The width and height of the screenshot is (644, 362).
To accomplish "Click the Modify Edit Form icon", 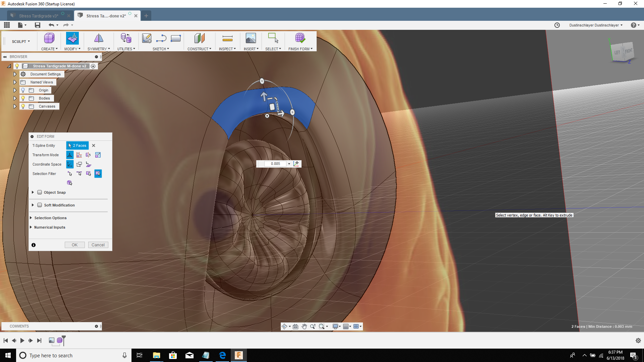I will 72,38.
